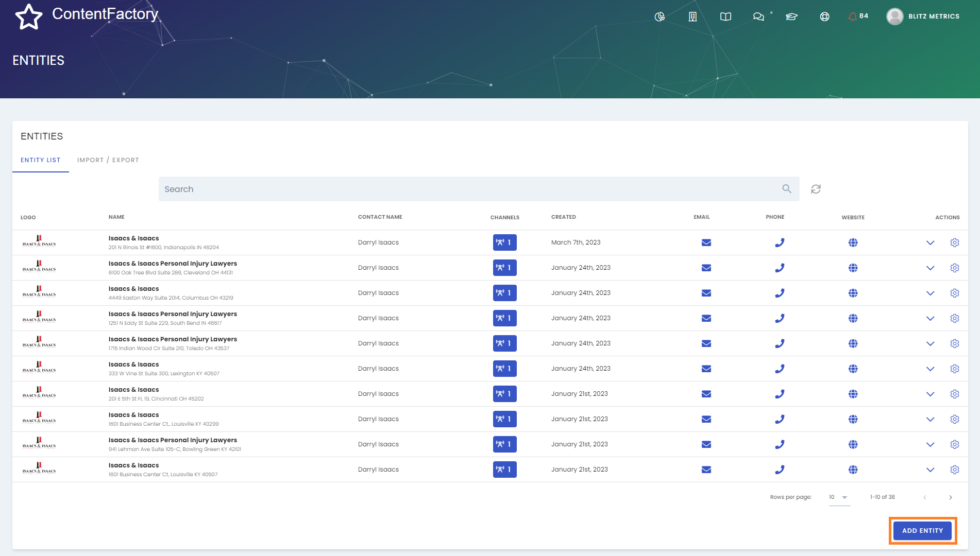Go to the next page of entities
Viewport: 980px width, 556px height.
pyautogui.click(x=951, y=497)
